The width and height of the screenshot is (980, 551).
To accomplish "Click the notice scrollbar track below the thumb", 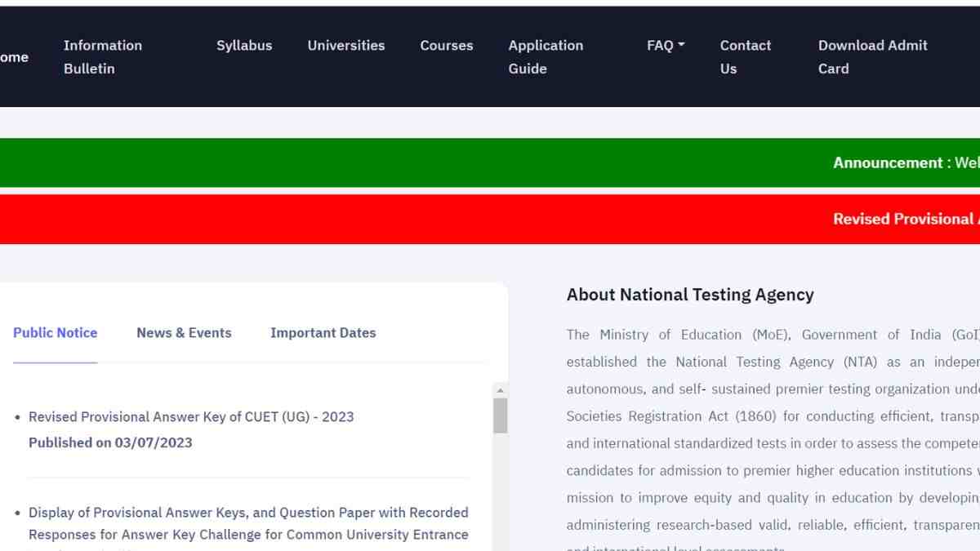I will [501, 490].
